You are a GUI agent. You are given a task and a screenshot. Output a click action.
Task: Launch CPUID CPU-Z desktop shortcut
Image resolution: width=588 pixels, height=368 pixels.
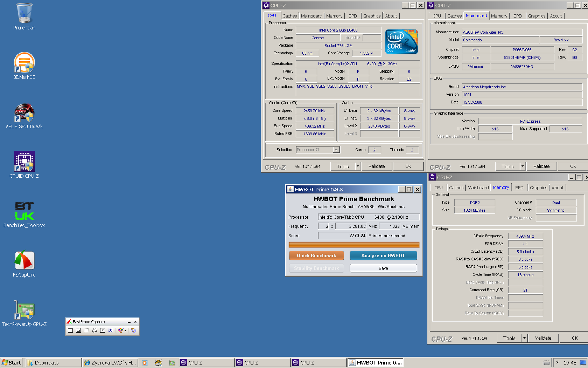pos(24,165)
